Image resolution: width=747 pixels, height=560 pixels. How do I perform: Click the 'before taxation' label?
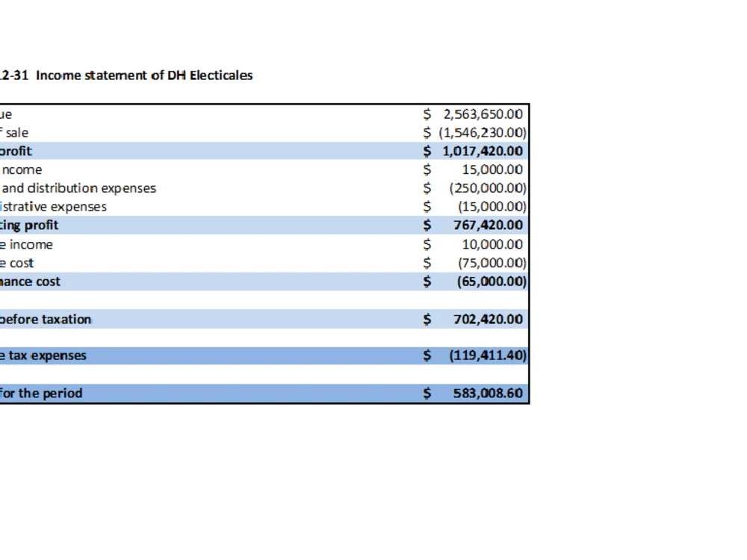coord(46,319)
